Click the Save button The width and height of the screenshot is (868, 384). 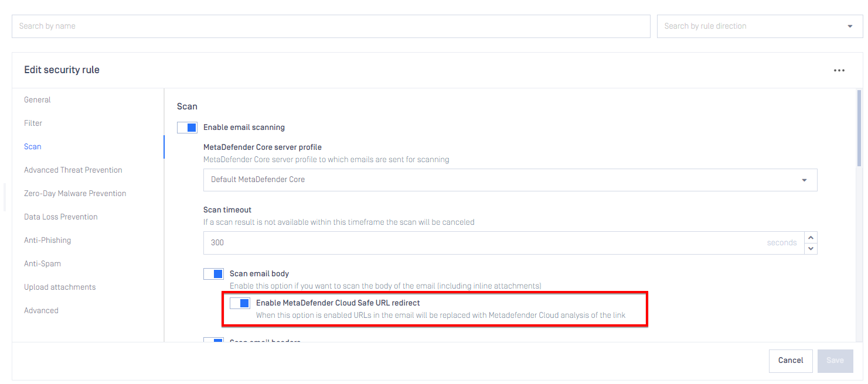click(x=835, y=361)
